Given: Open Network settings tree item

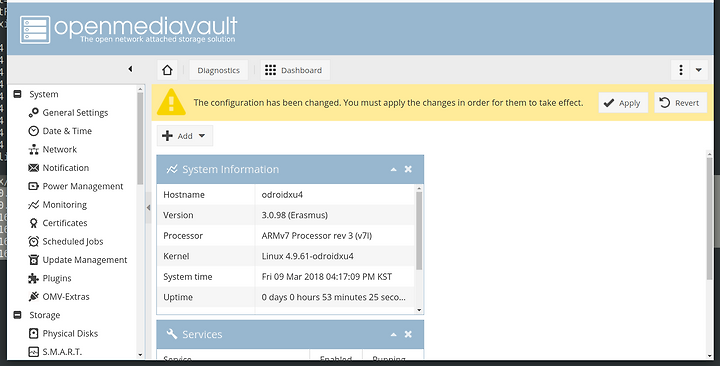Looking at the screenshot, I should pos(60,149).
